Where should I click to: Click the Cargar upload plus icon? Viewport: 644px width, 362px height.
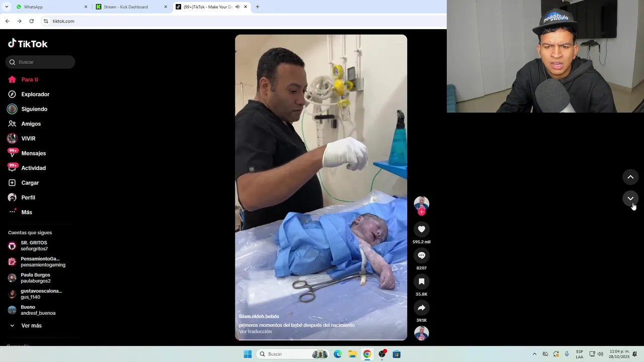12,183
